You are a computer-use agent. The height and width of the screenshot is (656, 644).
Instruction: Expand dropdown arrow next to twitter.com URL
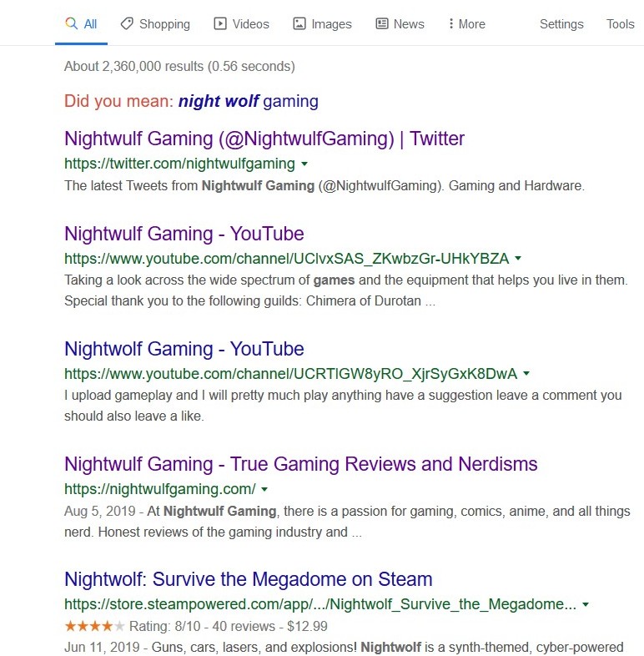(304, 164)
